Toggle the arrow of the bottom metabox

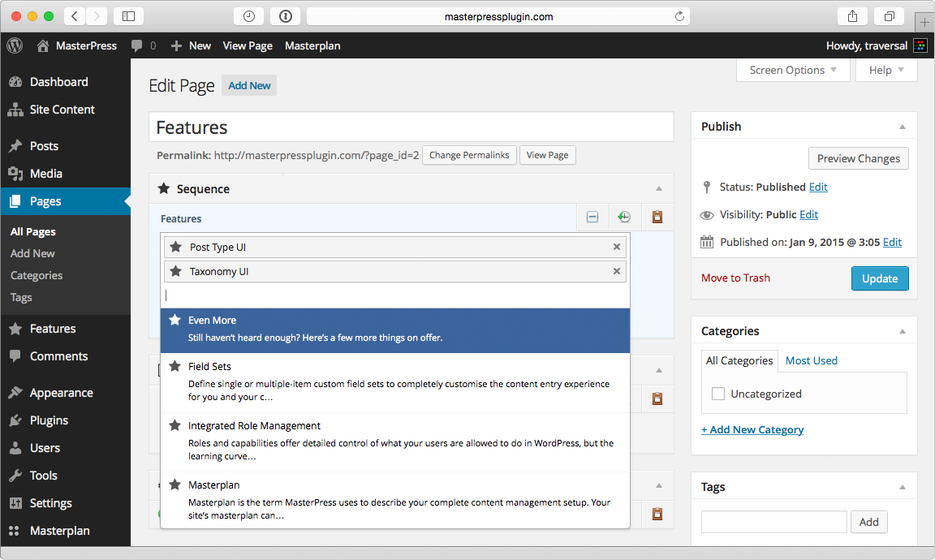pos(659,485)
